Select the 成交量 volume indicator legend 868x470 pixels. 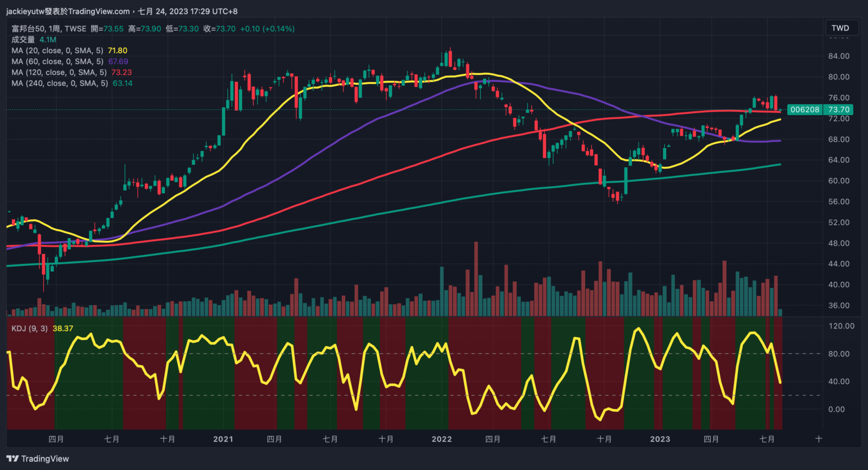tap(23, 40)
